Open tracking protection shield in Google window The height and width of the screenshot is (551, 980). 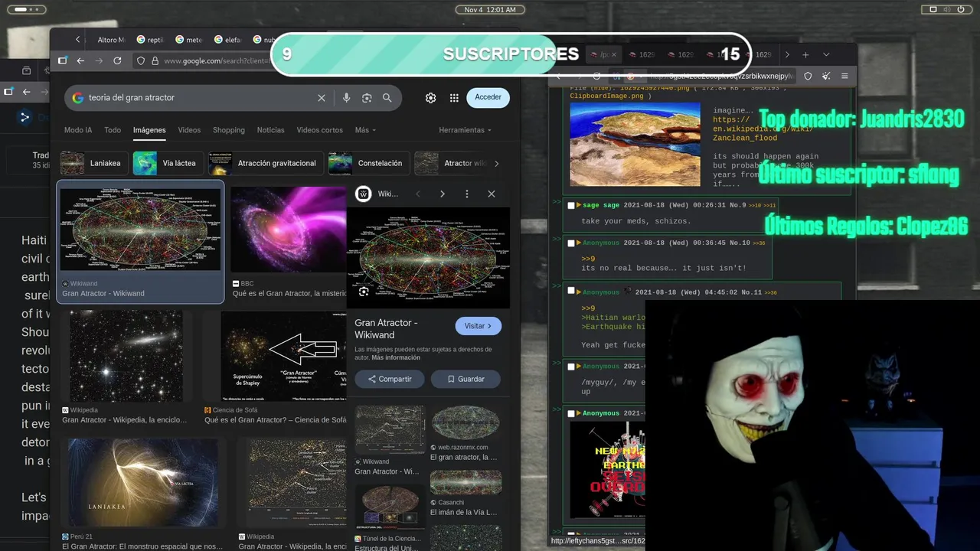[141, 60]
